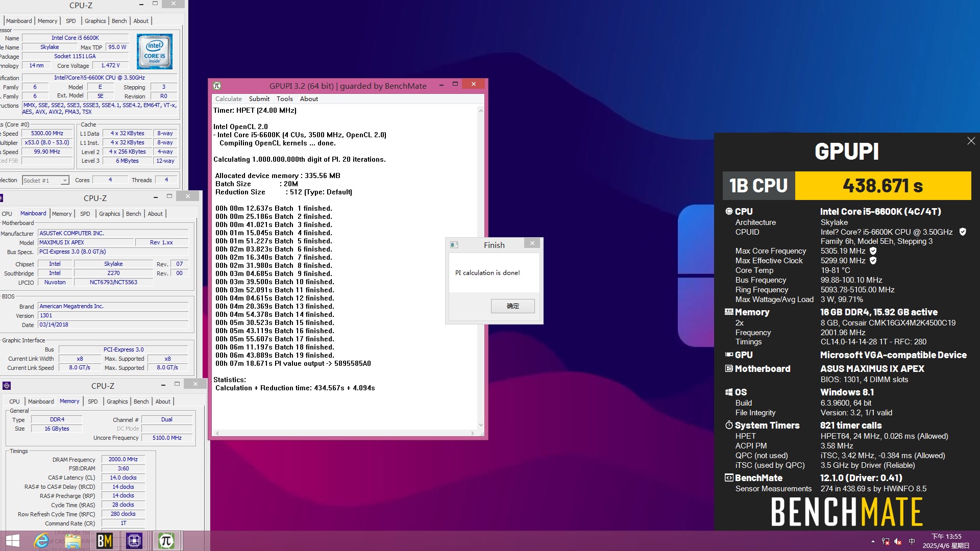Screen dimensions: 980x551
Task: Open Mainboard tab in Memory CPU-Z window
Action: (x=41, y=402)
